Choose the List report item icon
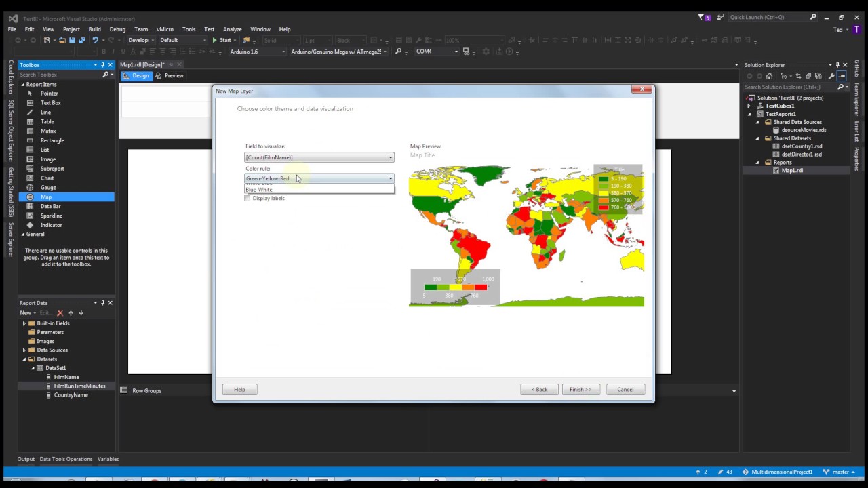Screen dimensions: 868x488 [30, 150]
